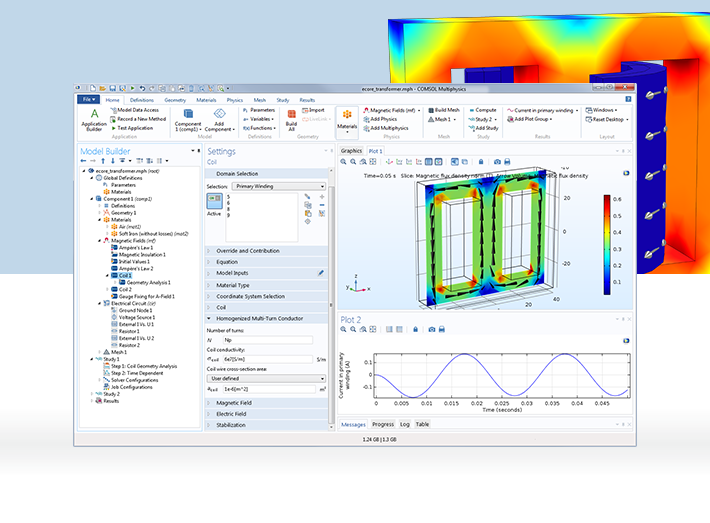Viewport: 710px width, 523px height.
Task: Click the camera icon in Plot 2 toolbar
Action: (432, 329)
